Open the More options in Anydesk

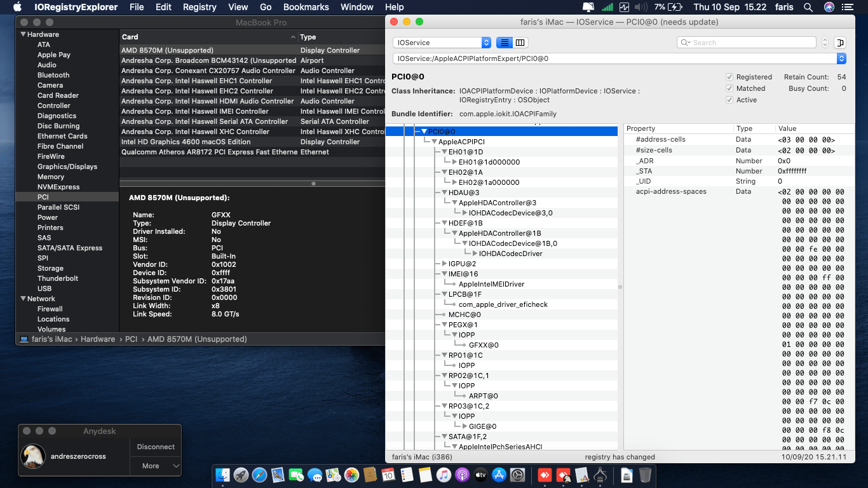point(156,466)
